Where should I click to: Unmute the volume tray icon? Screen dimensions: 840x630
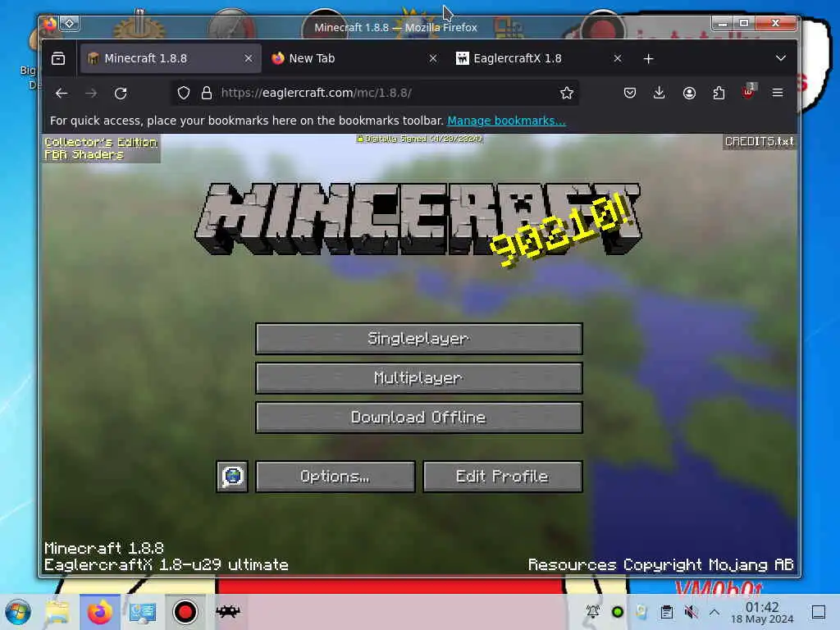click(691, 612)
